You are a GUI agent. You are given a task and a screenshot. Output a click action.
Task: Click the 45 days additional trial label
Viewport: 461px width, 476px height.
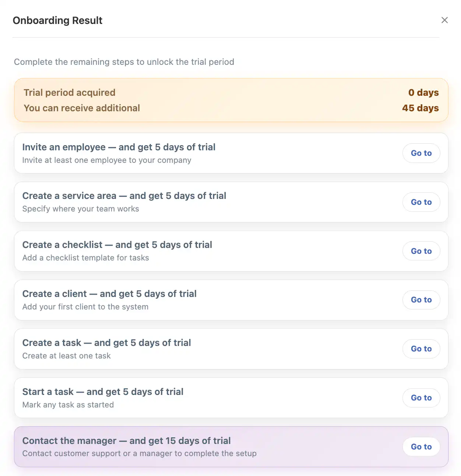point(420,108)
